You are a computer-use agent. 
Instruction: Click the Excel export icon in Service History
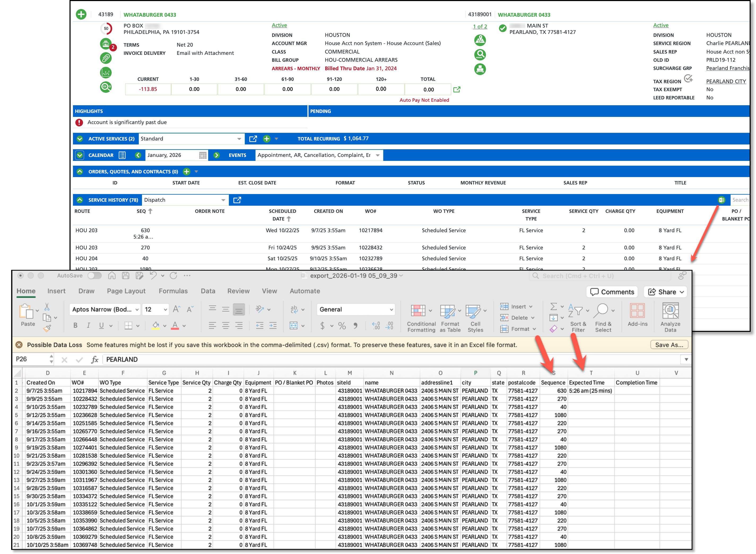point(721,200)
